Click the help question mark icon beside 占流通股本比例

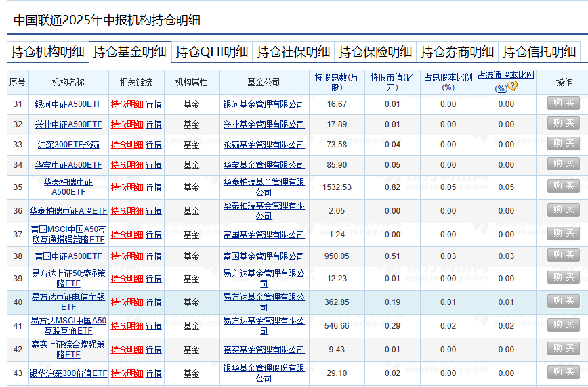[x=512, y=86]
